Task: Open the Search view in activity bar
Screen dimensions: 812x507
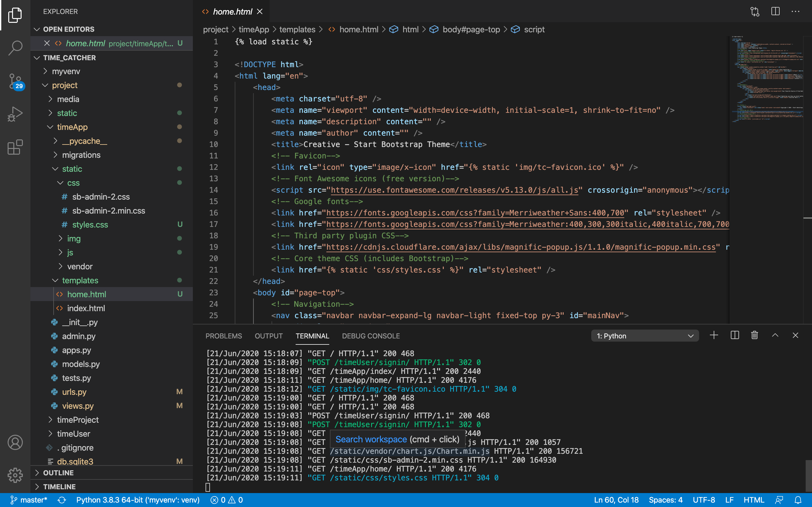Action: coord(15,48)
